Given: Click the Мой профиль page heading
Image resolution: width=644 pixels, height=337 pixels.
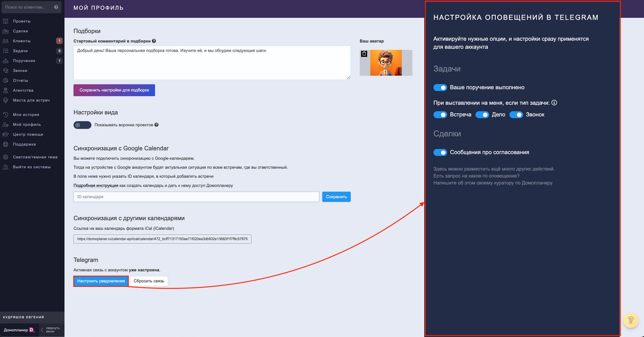Looking at the screenshot, I should point(98,8).
